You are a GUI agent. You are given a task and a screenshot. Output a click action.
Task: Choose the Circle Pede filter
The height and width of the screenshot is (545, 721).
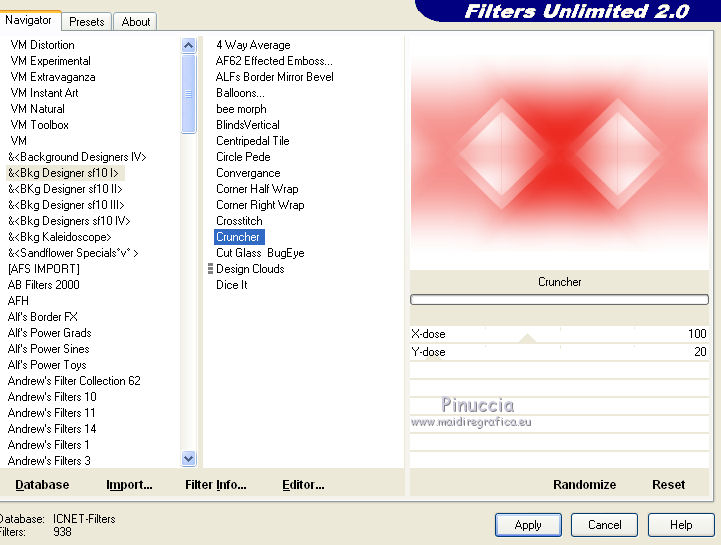pyautogui.click(x=243, y=157)
